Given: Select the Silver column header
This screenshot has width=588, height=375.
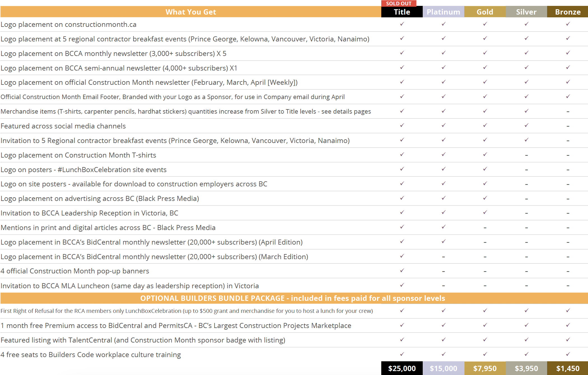Looking at the screenshot, I should (526, 12).
